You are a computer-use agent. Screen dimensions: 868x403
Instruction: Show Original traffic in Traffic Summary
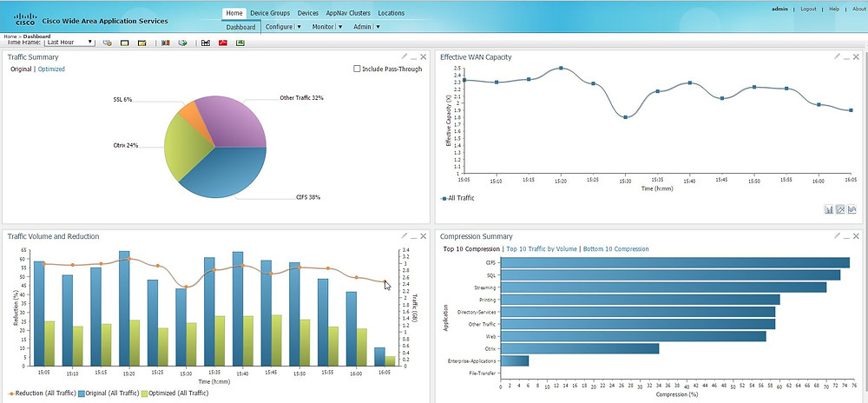click(21, 69)
